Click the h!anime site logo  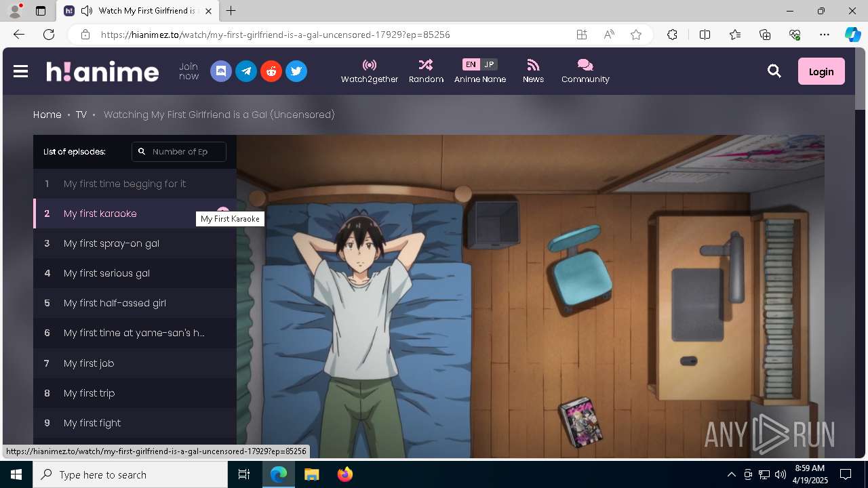tap(102, 71)
